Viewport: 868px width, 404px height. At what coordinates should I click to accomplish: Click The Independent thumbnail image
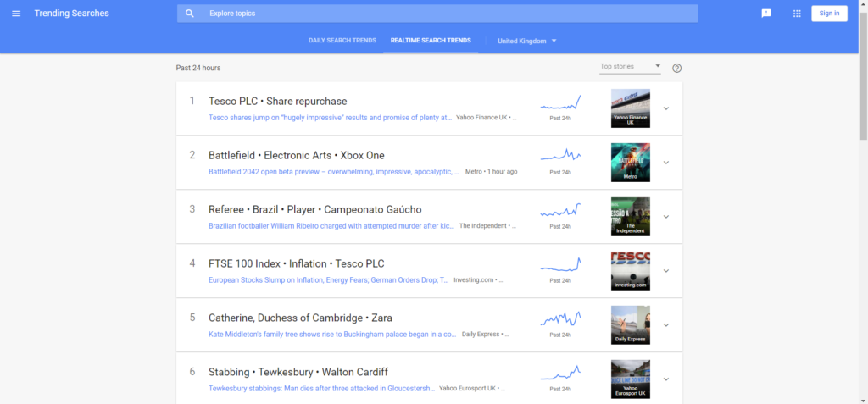coord(631,217)
